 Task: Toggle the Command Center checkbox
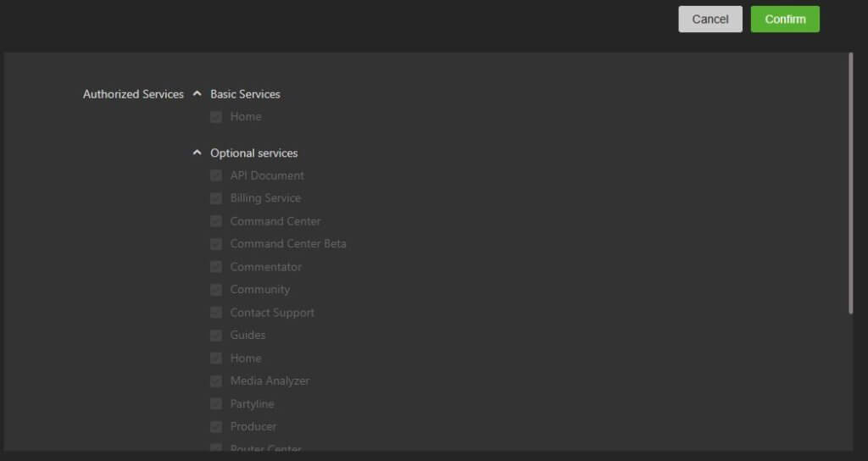[216, 221]
